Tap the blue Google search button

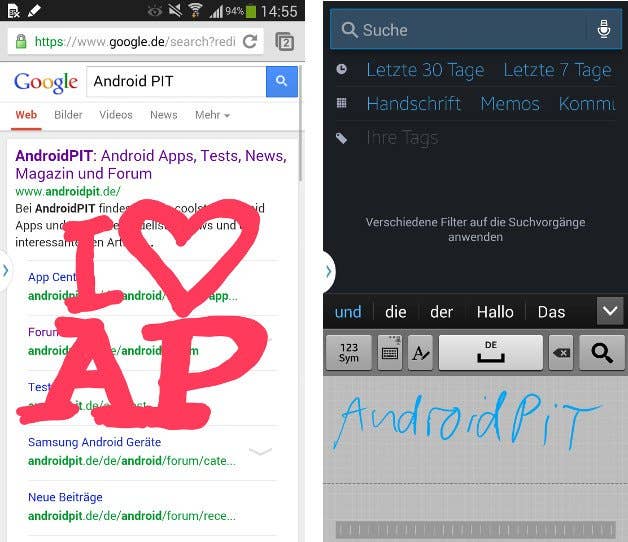coord(282,81)
